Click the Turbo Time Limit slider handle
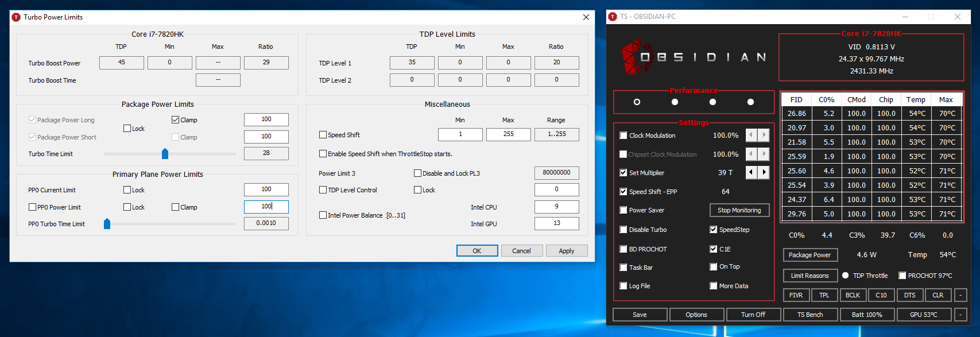 (165, 153)
